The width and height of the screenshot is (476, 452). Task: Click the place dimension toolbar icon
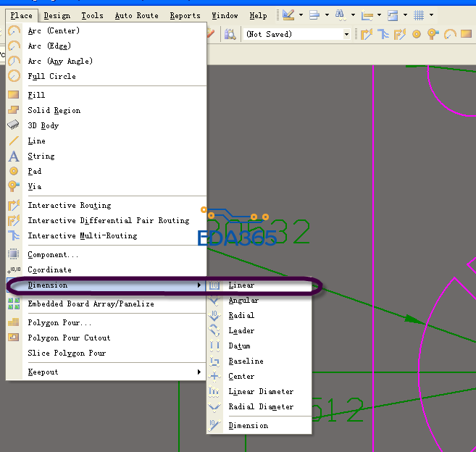pos(367,15)
